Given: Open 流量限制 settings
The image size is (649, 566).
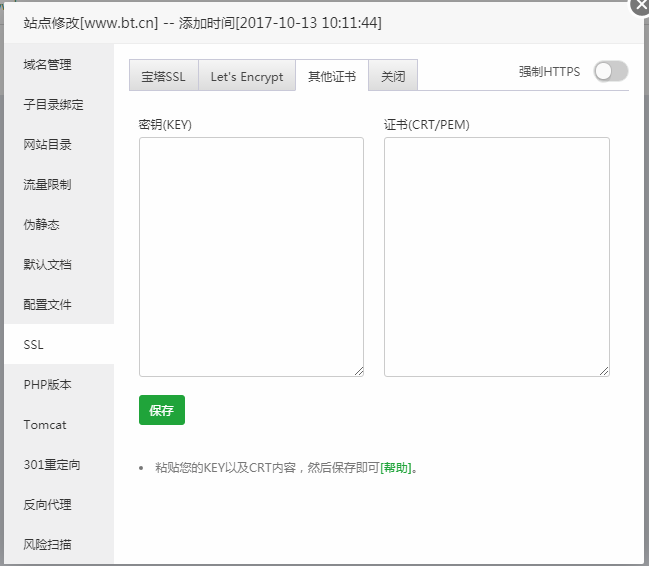Looking at the screenshot, I should tap(48, 185).
